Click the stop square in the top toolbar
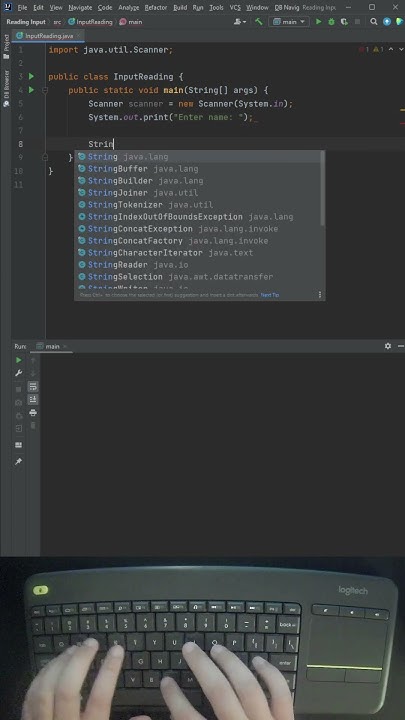 click(357, 22)
